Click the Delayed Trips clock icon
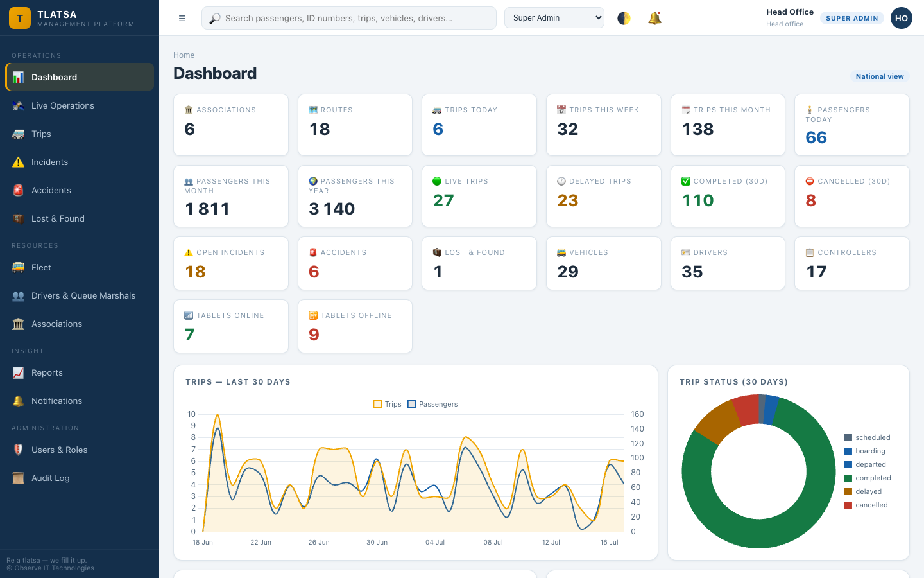This screenshot has width=924, height=578. (561, 181)
